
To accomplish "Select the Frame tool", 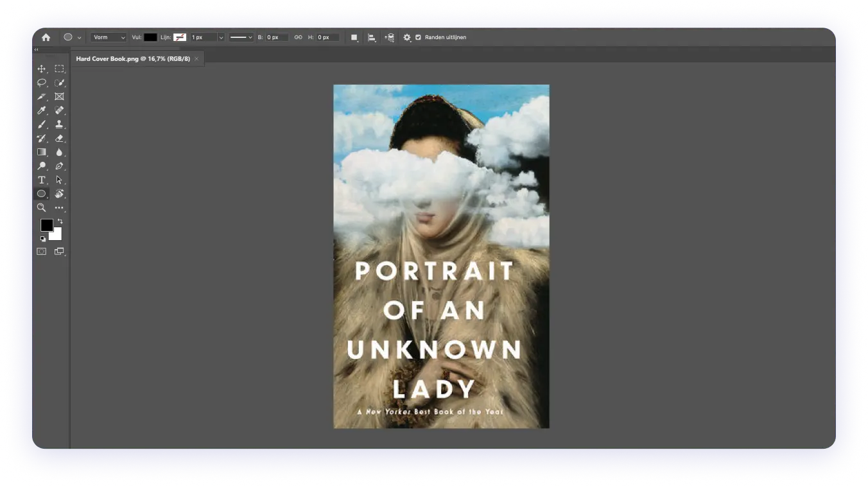I will [59, 96].
